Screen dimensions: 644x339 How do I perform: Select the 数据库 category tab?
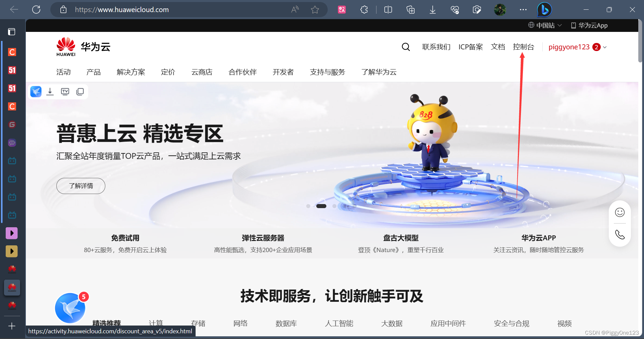click(286, 323)
